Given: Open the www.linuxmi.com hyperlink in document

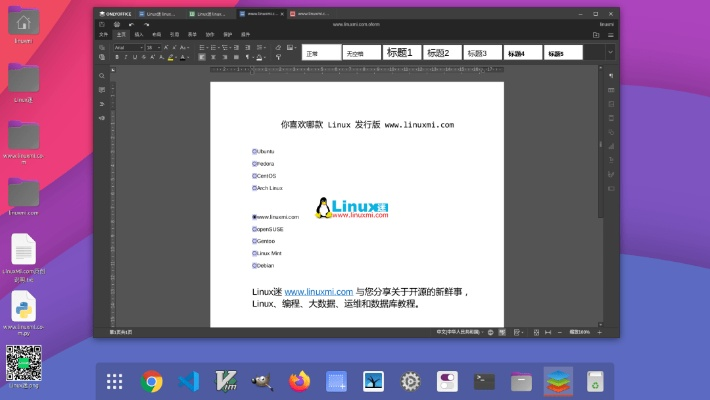Looking at the screenshot, I should click(319, 292).
